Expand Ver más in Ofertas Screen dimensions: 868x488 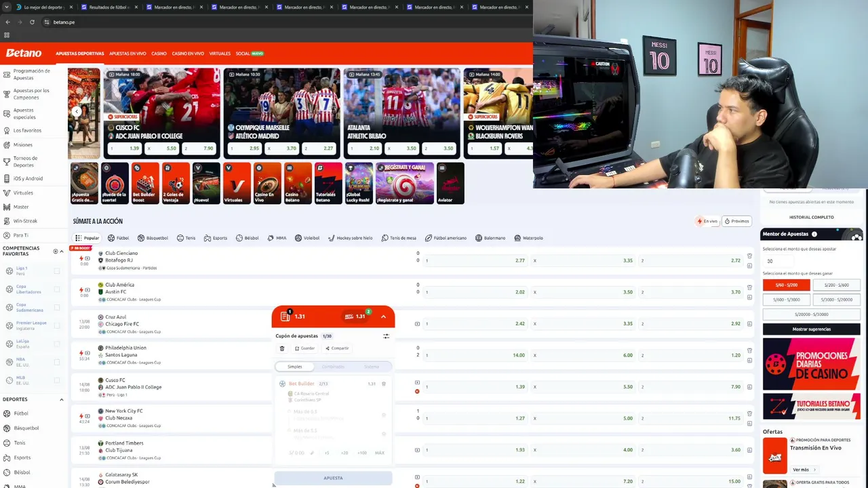(804, 470)
